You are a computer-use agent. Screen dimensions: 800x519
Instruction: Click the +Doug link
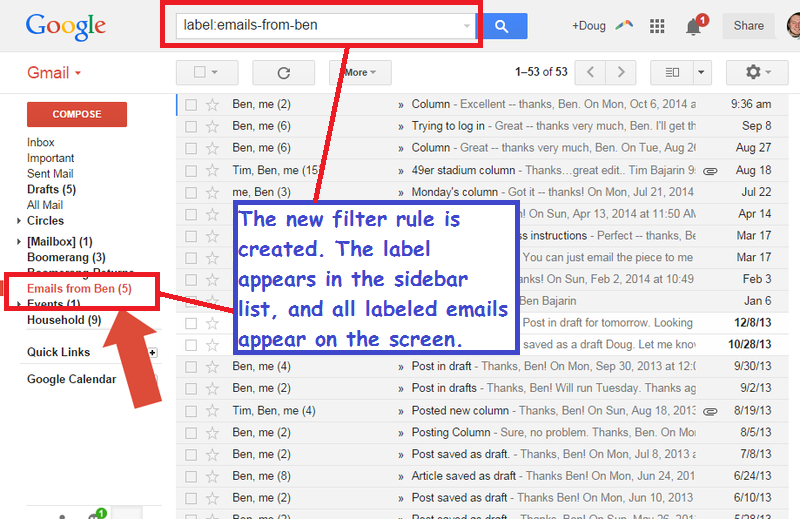tap(589, 26)
